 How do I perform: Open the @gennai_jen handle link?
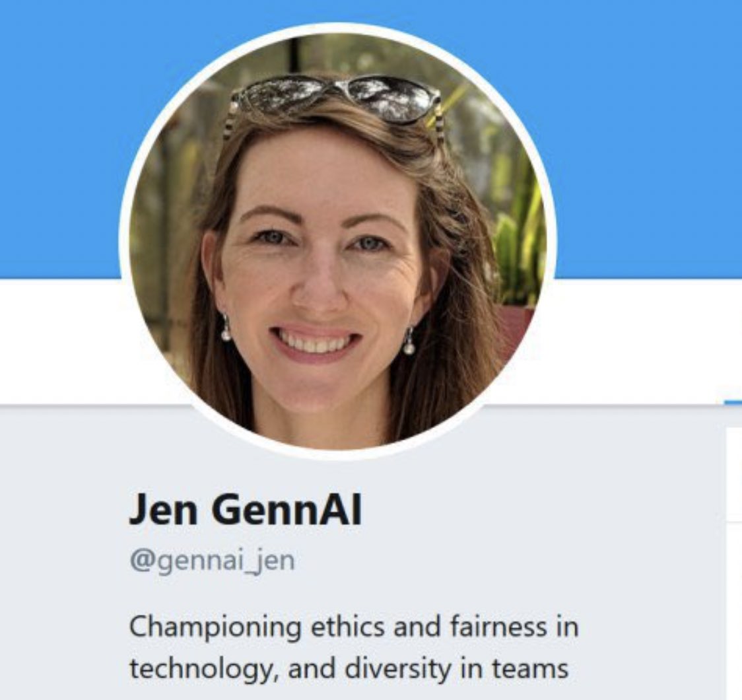[x=212, y=562]
